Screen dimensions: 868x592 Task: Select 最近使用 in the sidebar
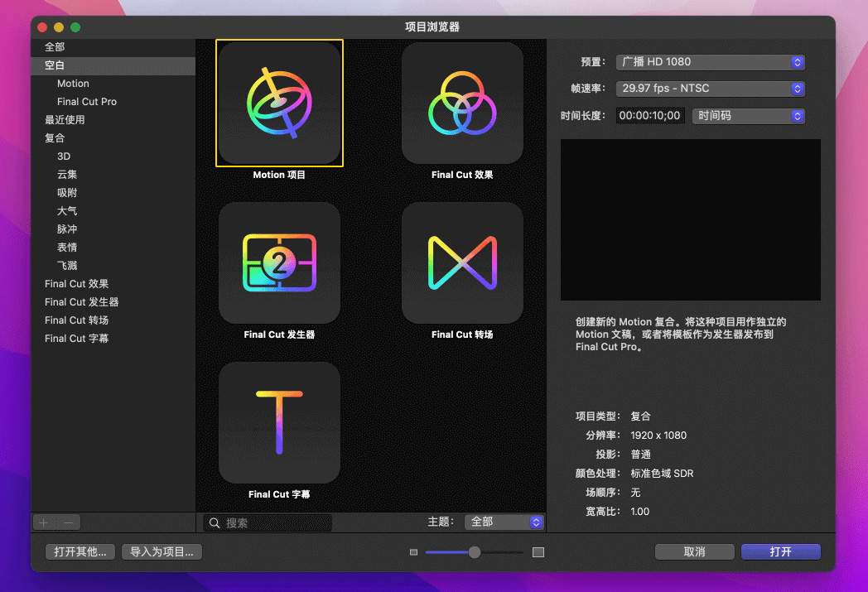point(65,120)
